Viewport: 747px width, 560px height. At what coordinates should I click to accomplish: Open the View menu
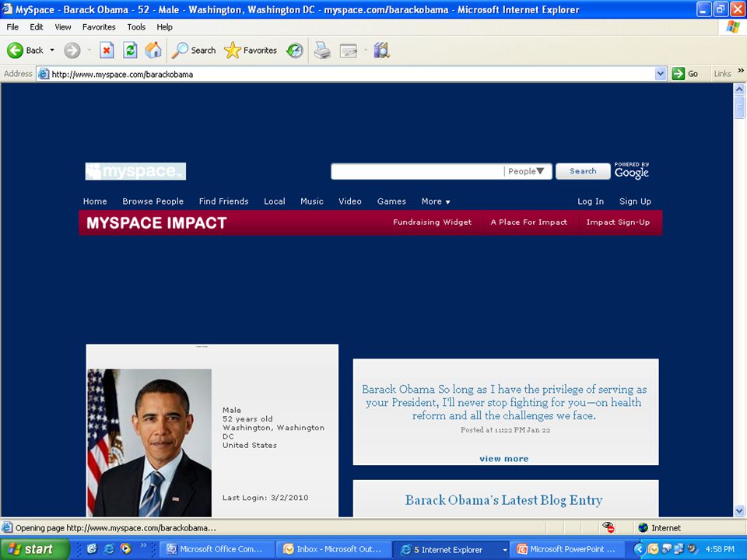tap(62, 27)
